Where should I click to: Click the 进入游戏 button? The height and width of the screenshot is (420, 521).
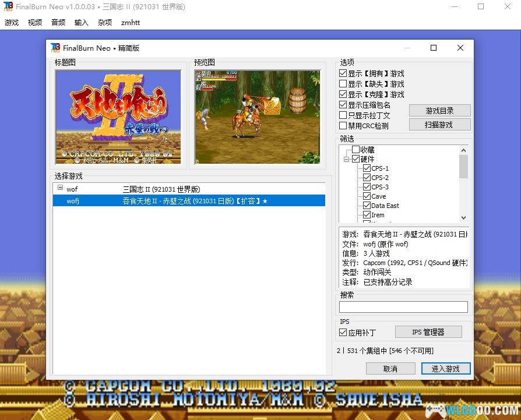pos(445,369)
